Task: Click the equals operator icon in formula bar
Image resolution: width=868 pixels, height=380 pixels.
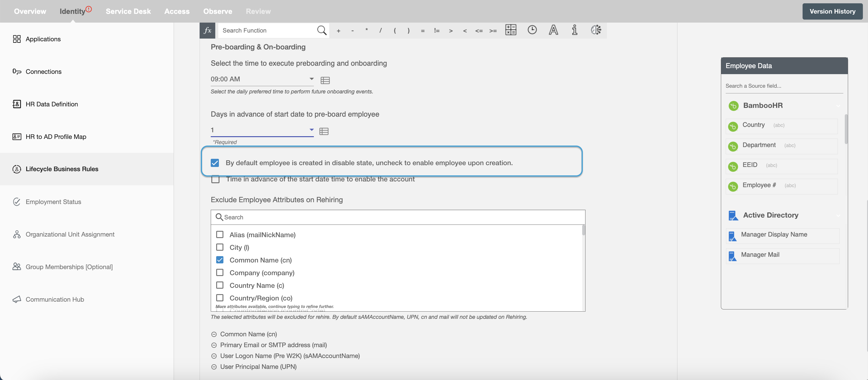Action: pos(422,30)
